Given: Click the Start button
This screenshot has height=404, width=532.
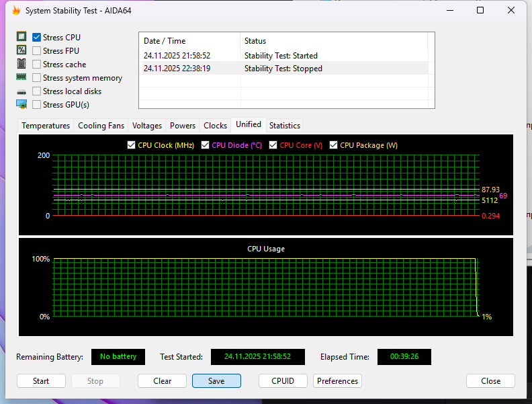Looking at the screenshot, I should tap(41, 381).
